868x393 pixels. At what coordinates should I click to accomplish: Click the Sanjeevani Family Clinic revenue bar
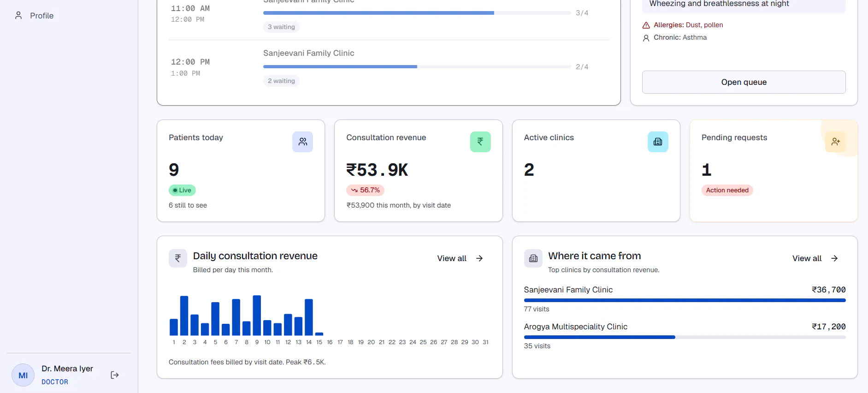685,300
